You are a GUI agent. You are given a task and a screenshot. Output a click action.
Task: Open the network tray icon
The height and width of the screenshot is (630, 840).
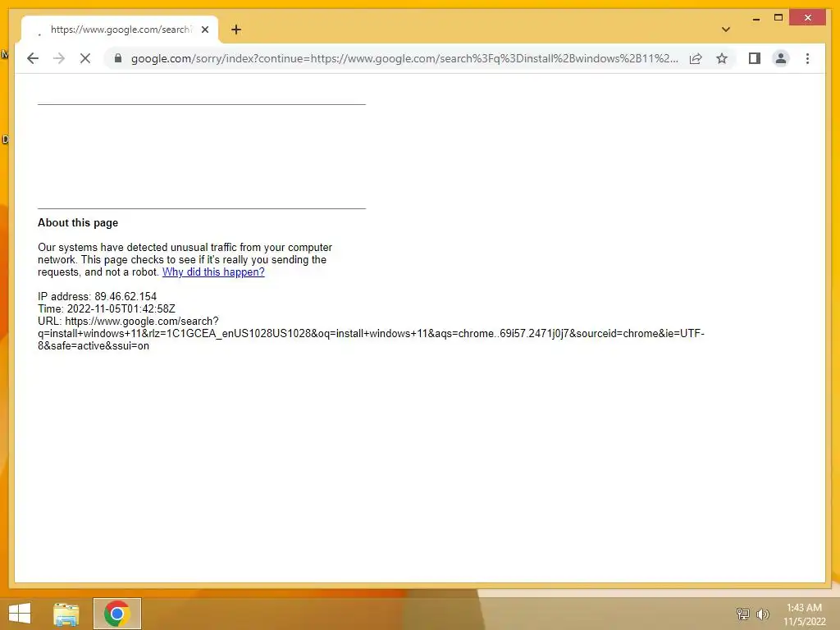click(743, 614)
